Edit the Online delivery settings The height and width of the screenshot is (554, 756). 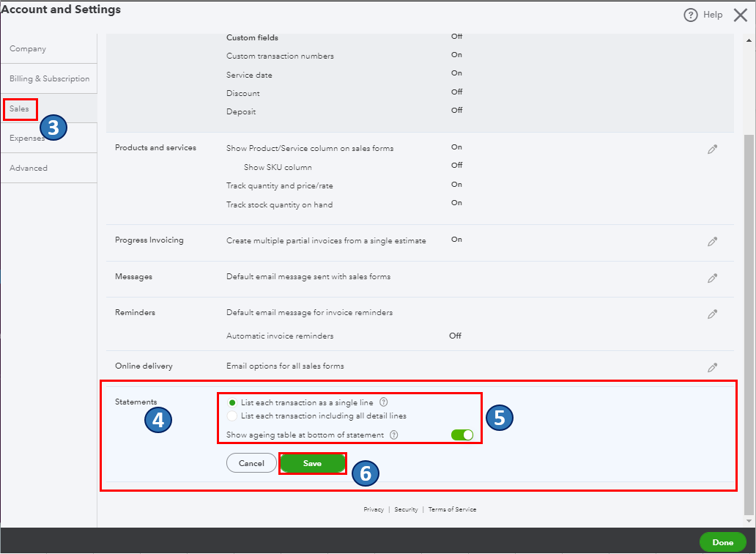(712, 367)
